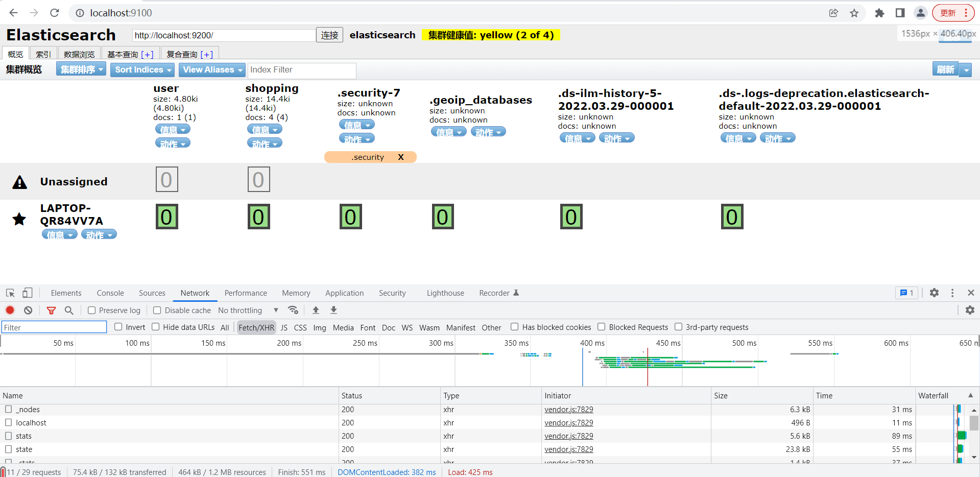
Task: Open No throttling dropdown
Action: [248, 310]
